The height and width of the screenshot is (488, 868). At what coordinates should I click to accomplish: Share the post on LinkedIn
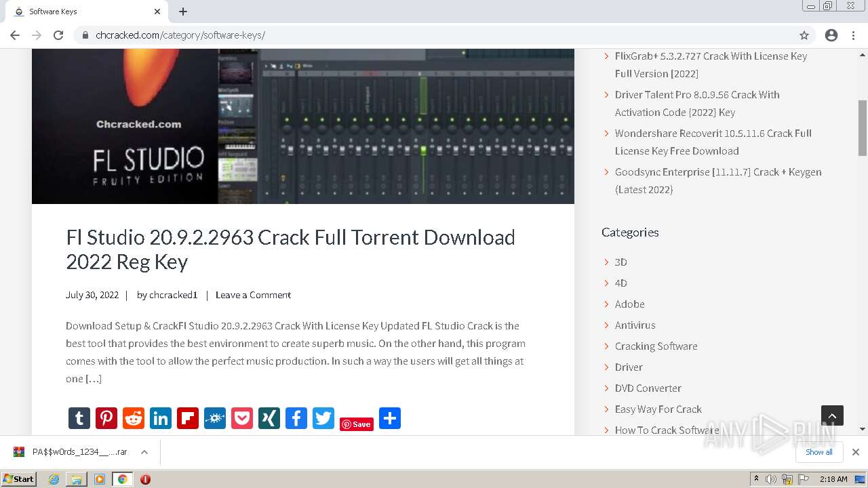point(161,418)
